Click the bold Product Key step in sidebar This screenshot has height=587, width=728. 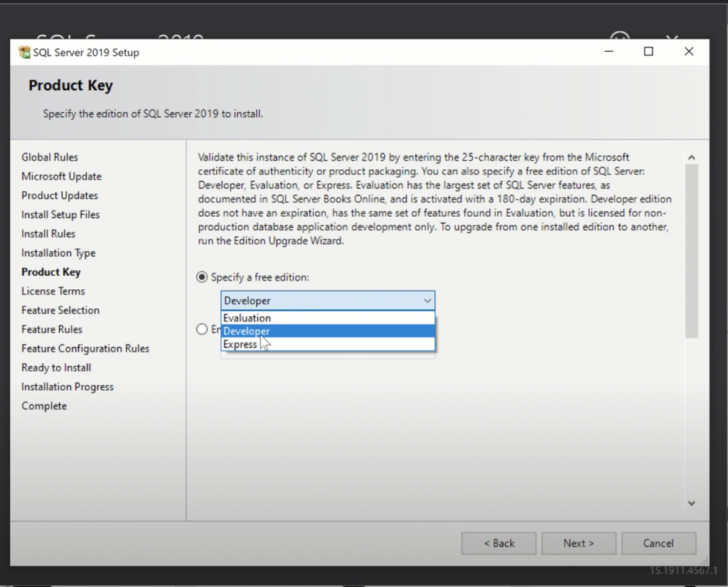[51, 272]
